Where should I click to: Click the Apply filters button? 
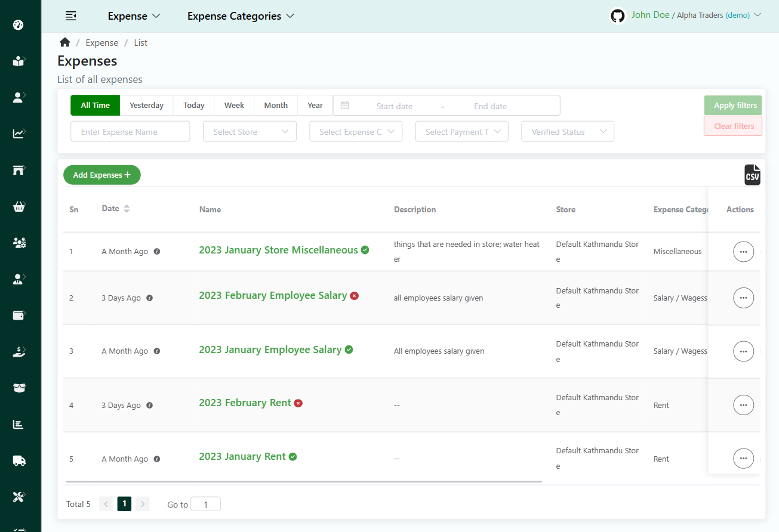pos(733,105)
